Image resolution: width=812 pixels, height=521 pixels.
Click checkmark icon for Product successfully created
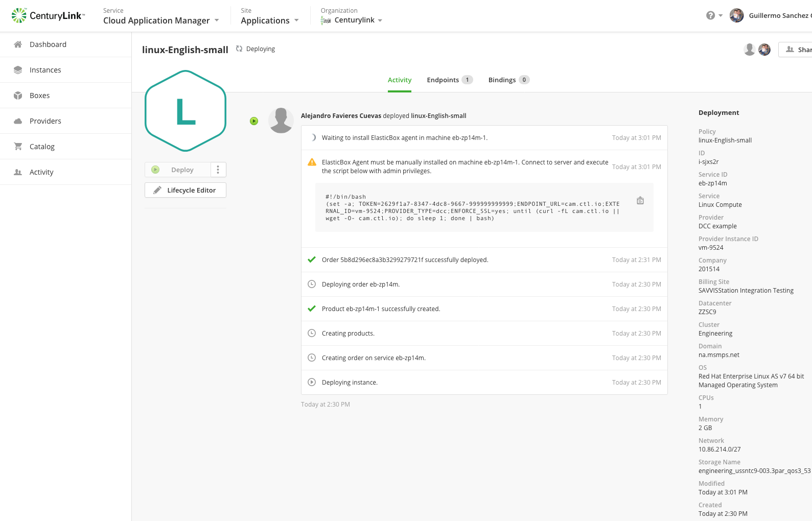point(312,309)
